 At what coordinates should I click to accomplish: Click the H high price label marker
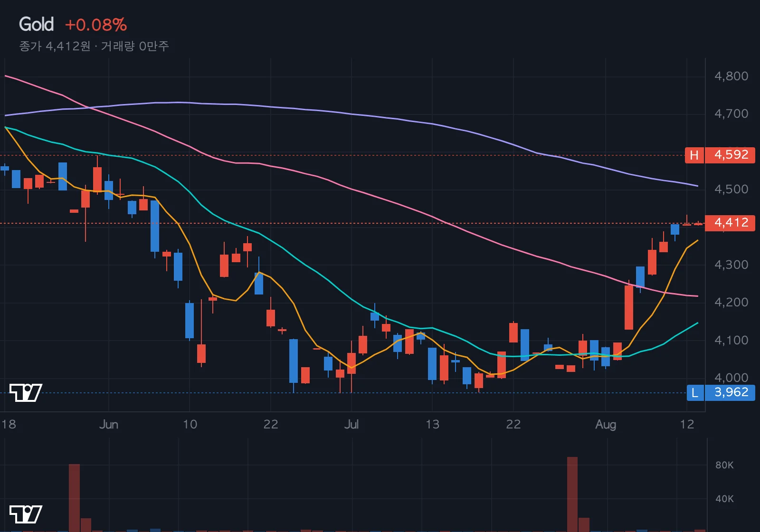coord(694,155)
